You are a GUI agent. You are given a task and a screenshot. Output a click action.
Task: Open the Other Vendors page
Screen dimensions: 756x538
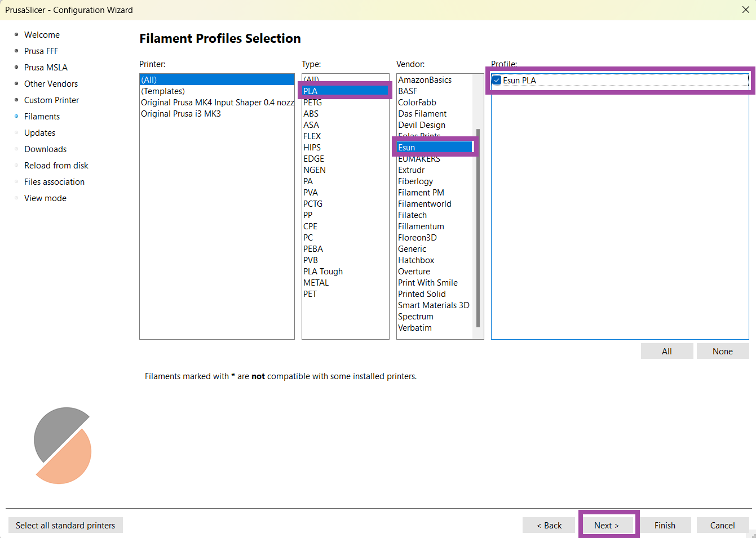coord(51,84)
